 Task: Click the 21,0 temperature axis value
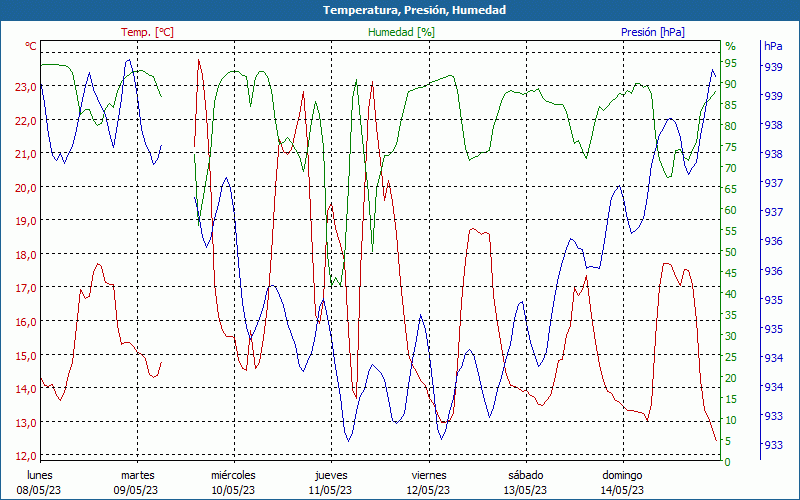tap(26, 154)
